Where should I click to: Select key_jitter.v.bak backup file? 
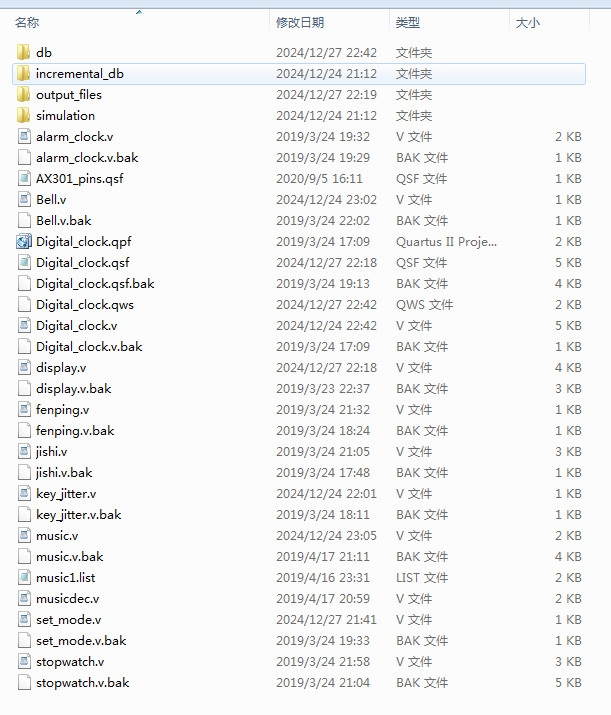point(78,514)
